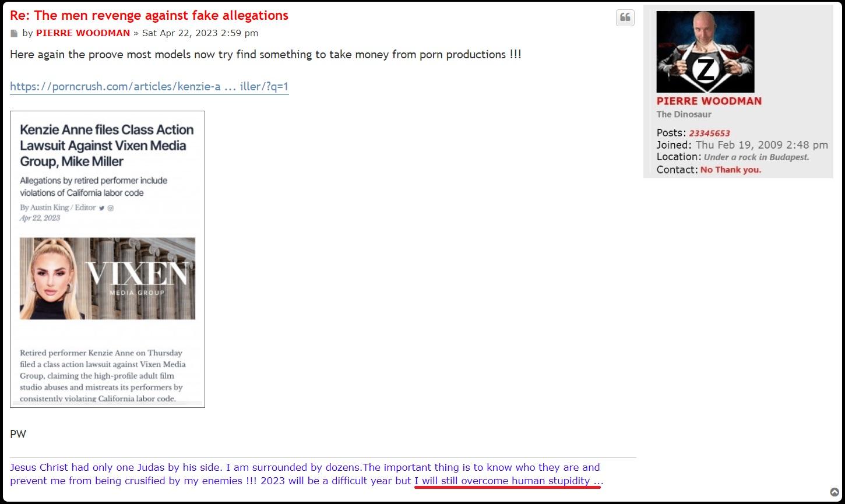Click Austin King Editor byline in article
Image resolution: width=845 pixels, height=504 pixels.
pos(58,207)
